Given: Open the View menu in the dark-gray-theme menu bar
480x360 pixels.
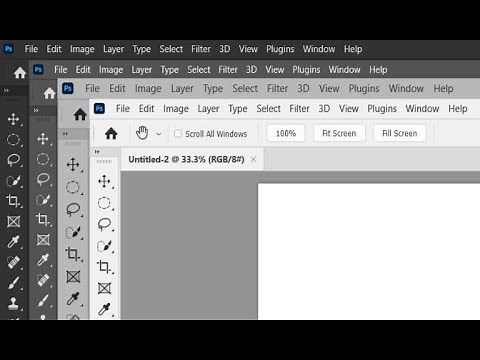Looking at the screenshot, I should [275, 70].
